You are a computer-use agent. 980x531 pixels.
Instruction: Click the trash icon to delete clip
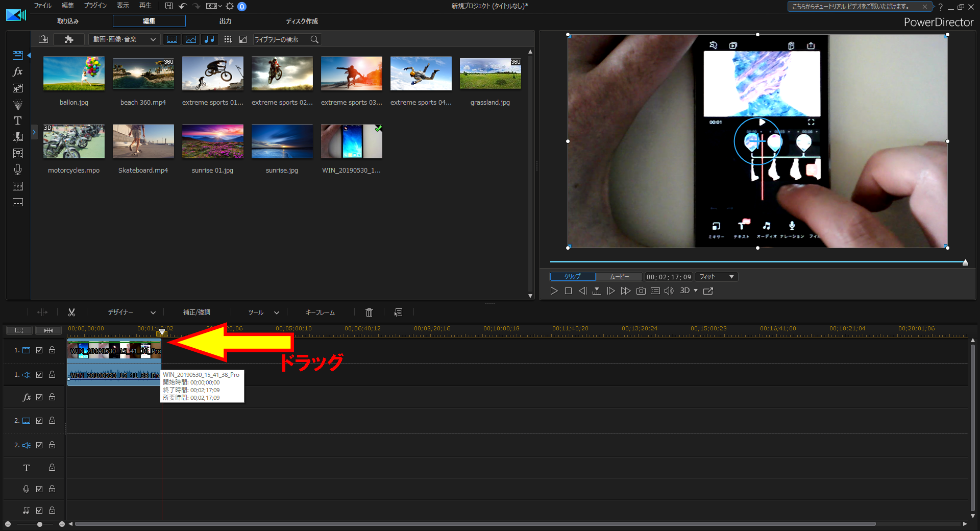pyautogui.click(x=369, y=312)
